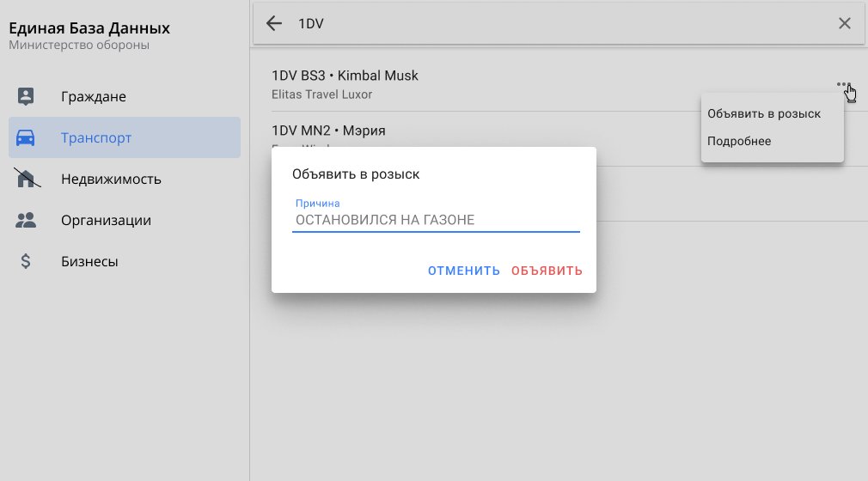Select "Подробнее" in the context menu
Image resolution: width=868 pixels, height=481 pixels.
739,141
